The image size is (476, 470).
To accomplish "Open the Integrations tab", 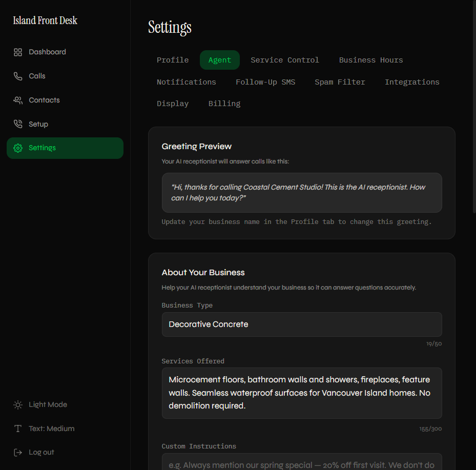I will (x=412, y=82).
